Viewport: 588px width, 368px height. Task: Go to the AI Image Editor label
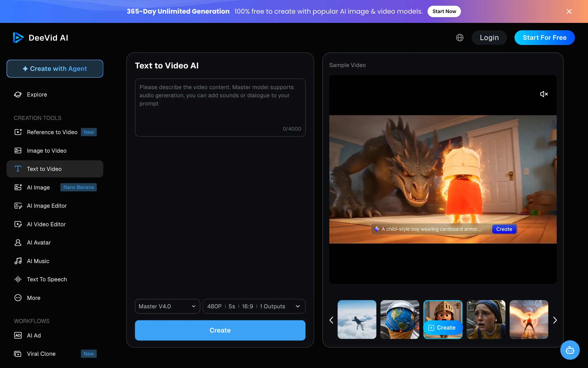click(x=47, y=206)
